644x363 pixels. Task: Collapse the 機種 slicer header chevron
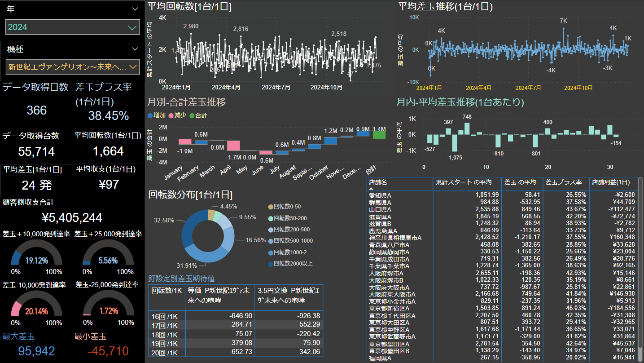pyautogui.click(x=135, y=49)
